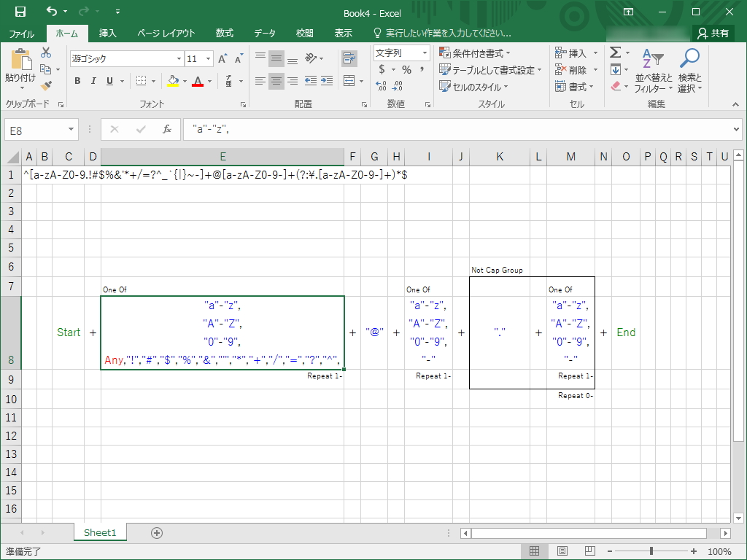Viewport: 747px width, 560px height.
Task: Increase decimal places
Action: click(381, 86)
